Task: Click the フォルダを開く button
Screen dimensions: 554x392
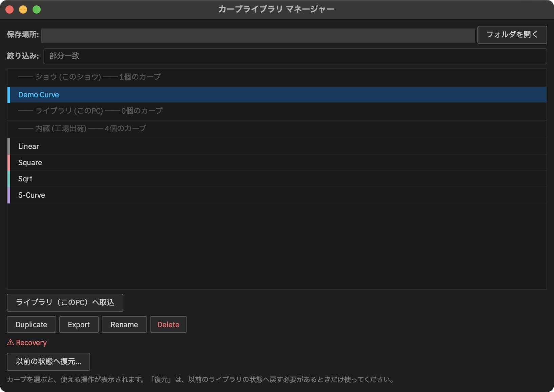Action: [x=512, y=35]
